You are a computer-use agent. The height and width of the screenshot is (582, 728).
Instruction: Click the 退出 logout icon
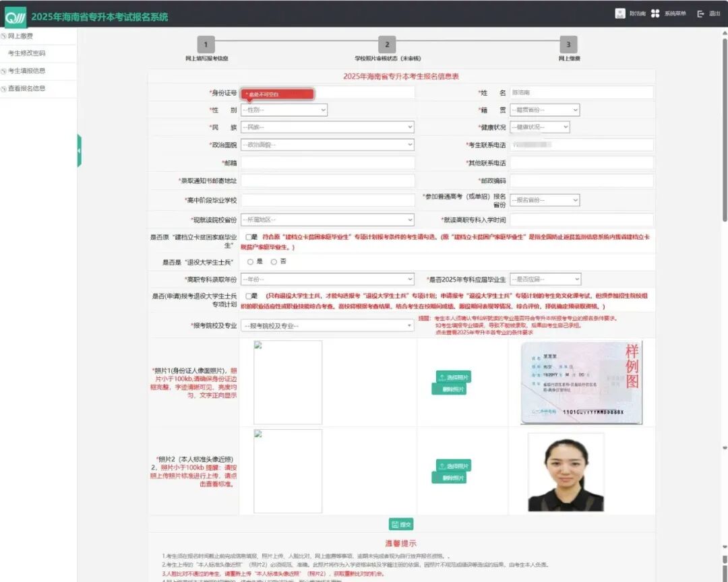[x=700, y=14]
